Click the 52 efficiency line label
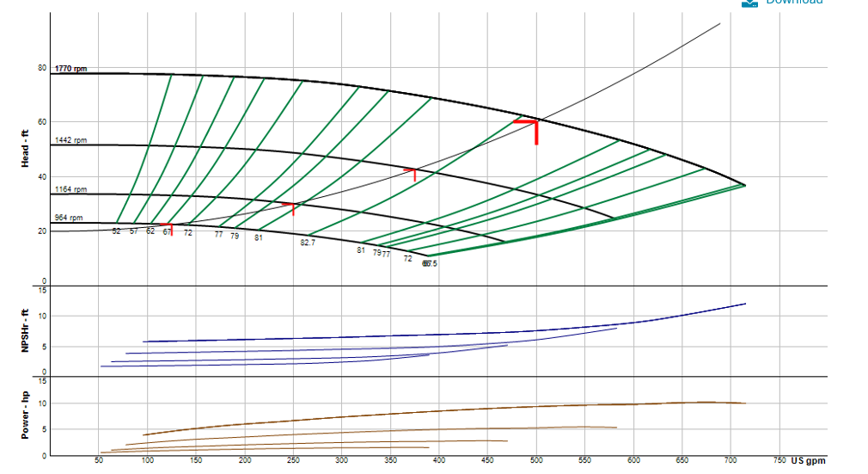Screen dimensions: 868x474 116,231
